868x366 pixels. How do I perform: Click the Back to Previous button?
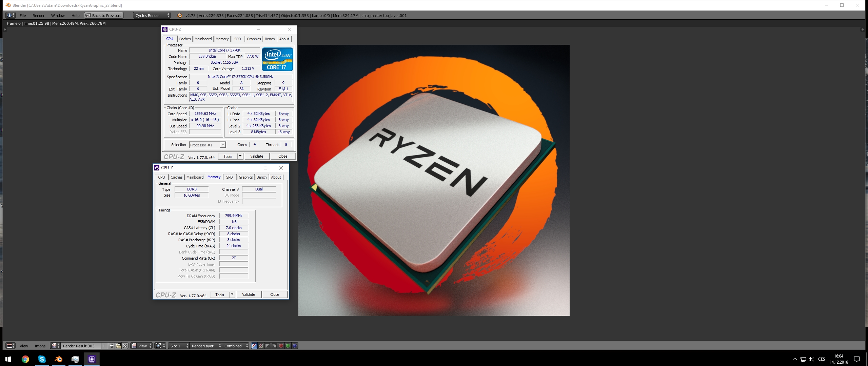pyautogui.click(x=103, y=15)
